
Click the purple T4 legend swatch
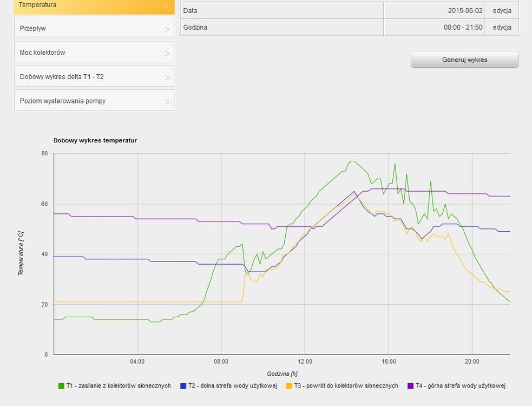tap(410, 386)
